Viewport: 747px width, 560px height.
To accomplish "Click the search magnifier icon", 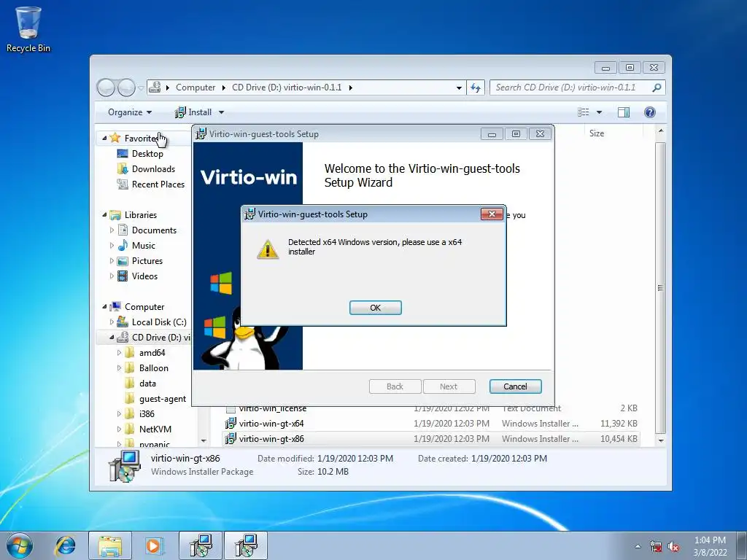I will click(x=657, y=87).
